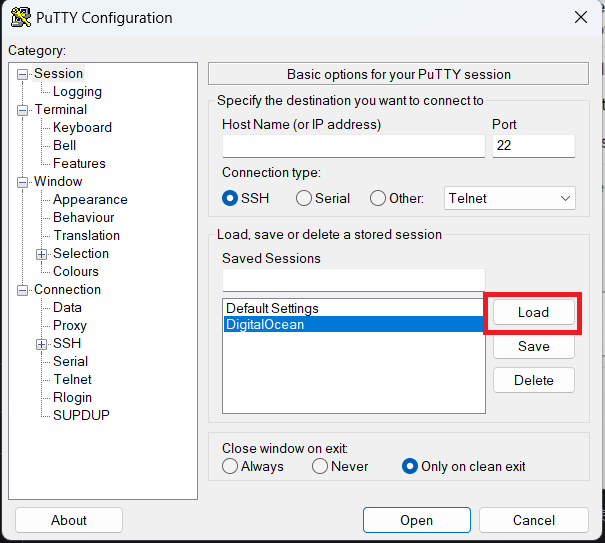Viewport: 605px width, 543px height.
Task: Open the Telnet protocol dropdown
Action: tap(509, 198)
